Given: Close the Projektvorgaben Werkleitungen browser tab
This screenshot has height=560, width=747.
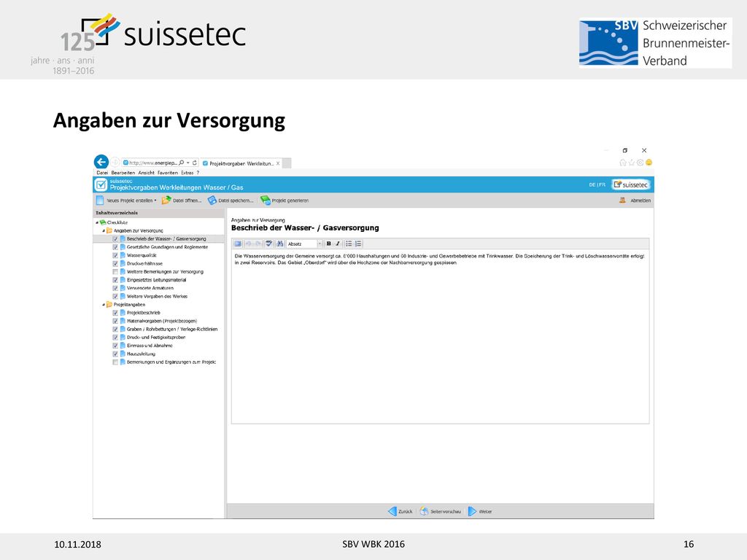Looking at the screenshot, I should coord(278,163).
